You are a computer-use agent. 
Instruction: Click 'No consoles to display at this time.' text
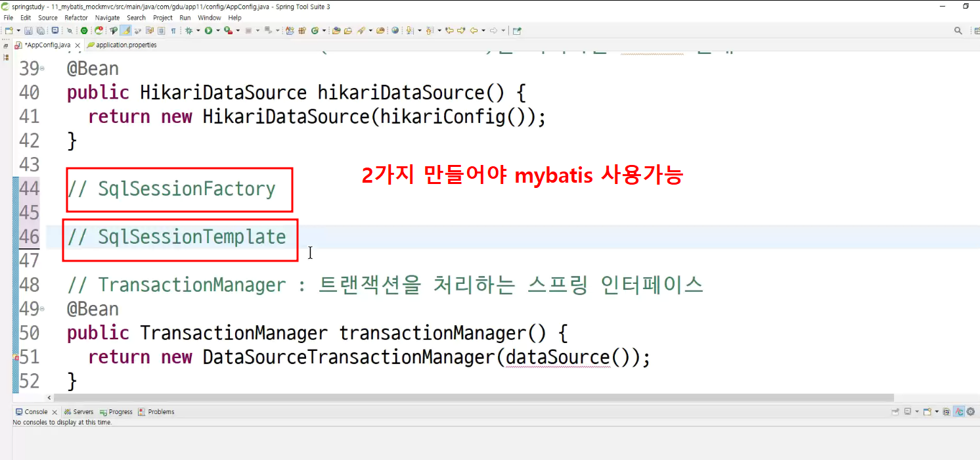click(62, 423)
